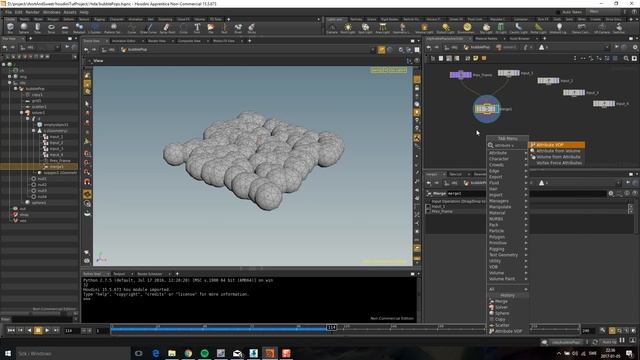Toggle the Auto Takes checkbox

(x=559, y=12)
